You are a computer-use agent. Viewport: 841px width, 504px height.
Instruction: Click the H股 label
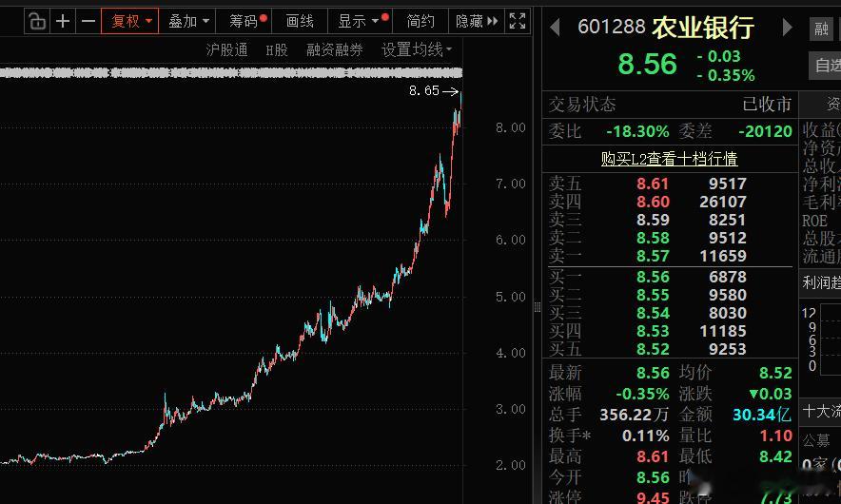coord(277,50)
